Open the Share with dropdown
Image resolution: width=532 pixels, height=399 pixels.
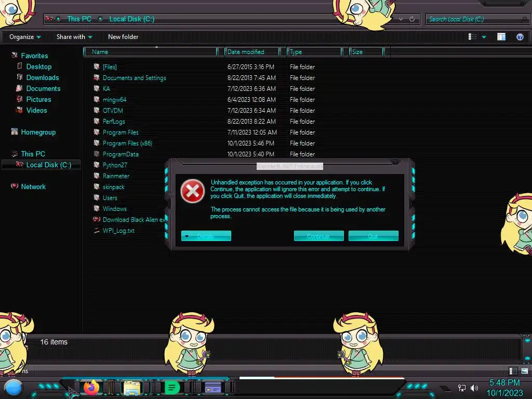pos(74,37)
